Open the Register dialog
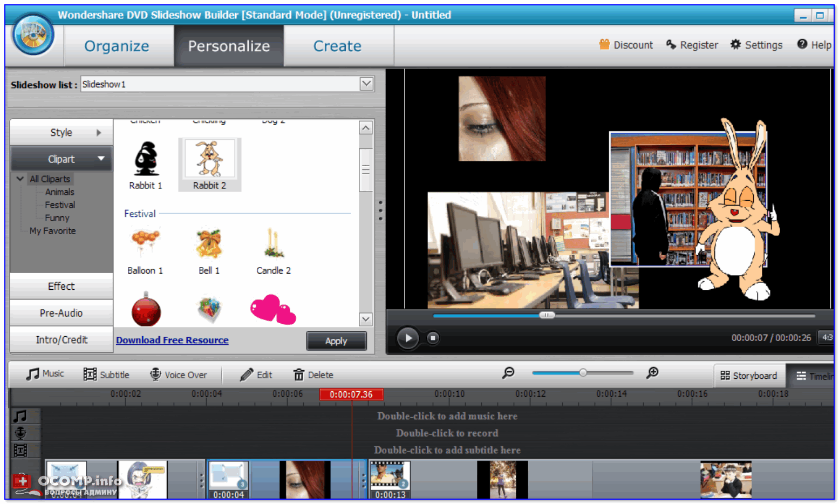Viewport: 839px width, 504px height. coord(692,45)
